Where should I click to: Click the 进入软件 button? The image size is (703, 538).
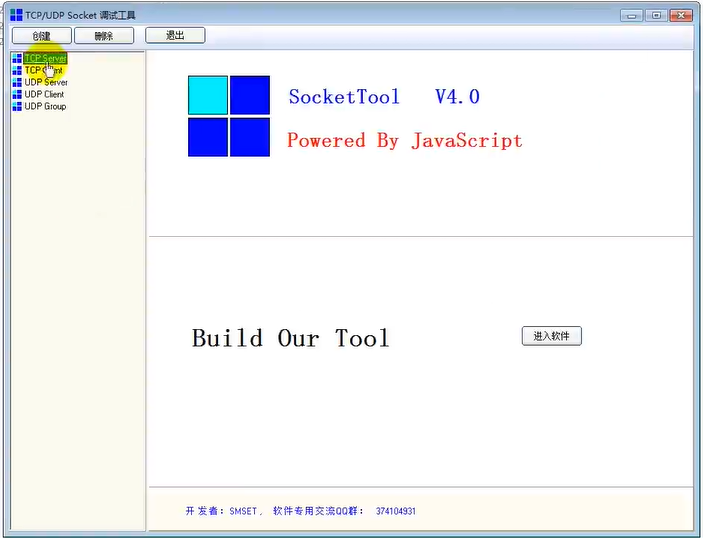point(551,336)
